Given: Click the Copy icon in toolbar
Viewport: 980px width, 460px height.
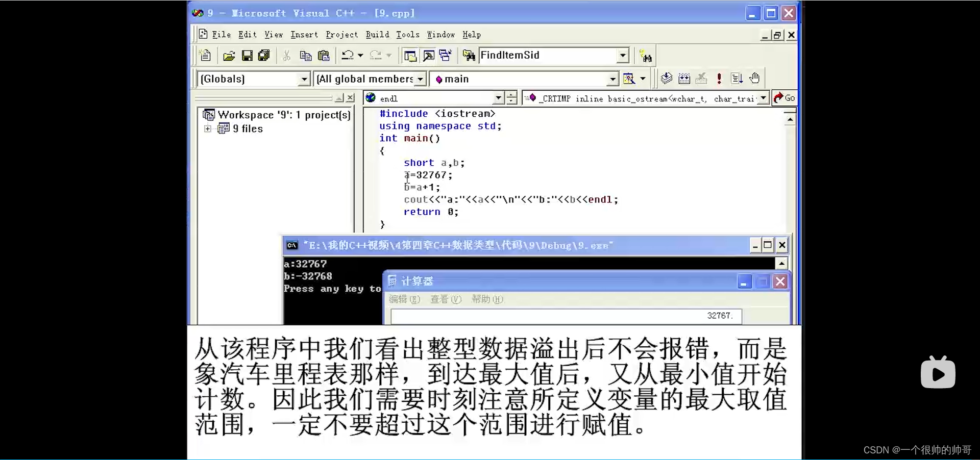Looking at the screenshot, I should 306,56.
